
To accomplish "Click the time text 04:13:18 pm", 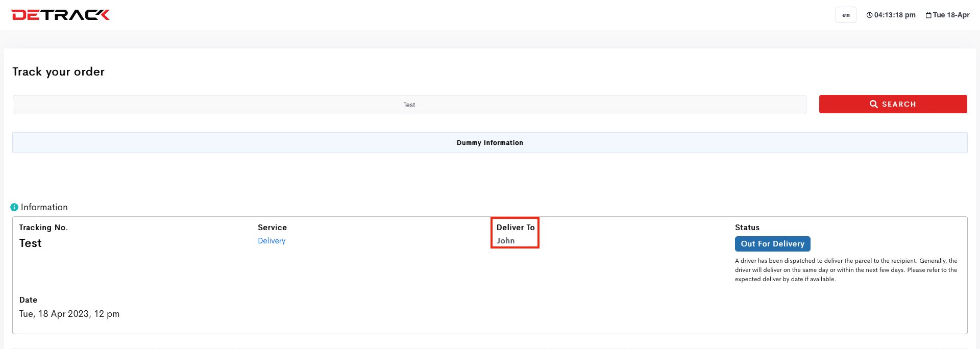I will pos(895,15).
